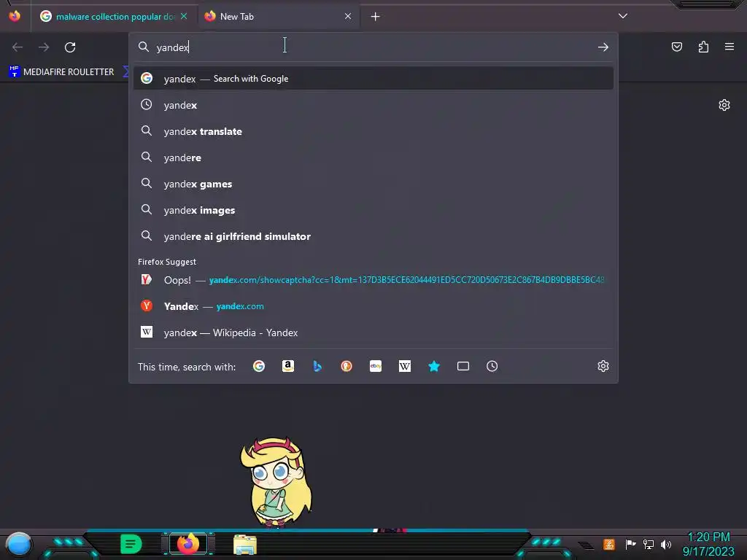
Task: Search this time with DuckDuckGo
Action: pos(347,366)
